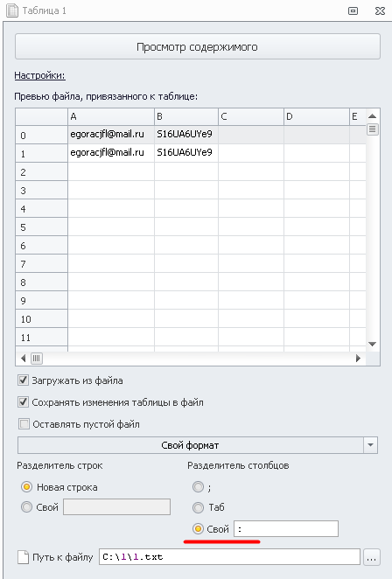This screenshot has width=392, height=579.
Task: Click the custom column separator input field
Action: tap(286, 529)
